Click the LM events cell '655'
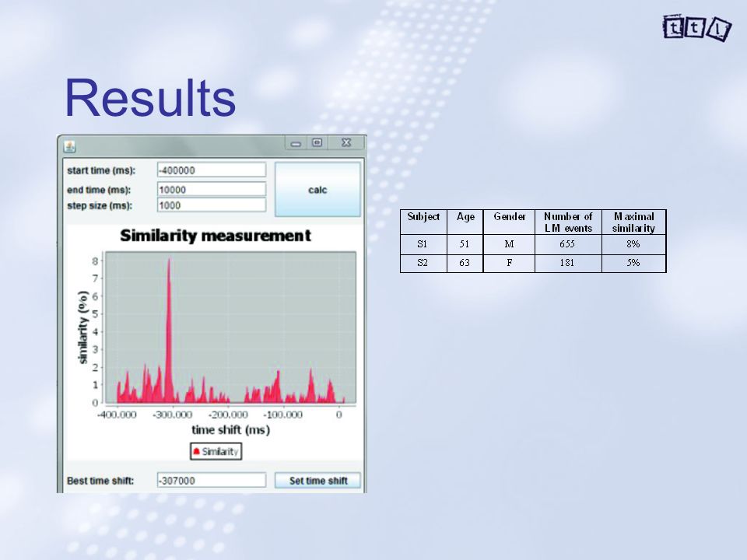 click(567, 243)
